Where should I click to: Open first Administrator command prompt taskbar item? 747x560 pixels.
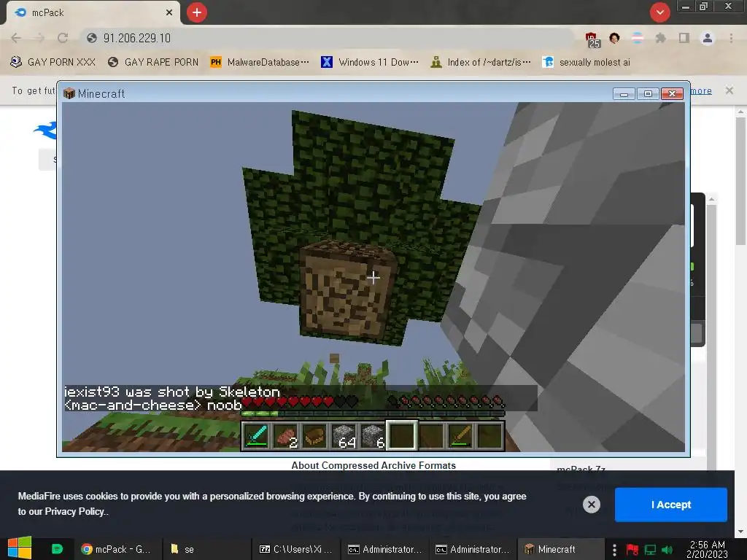coord(385,549)
